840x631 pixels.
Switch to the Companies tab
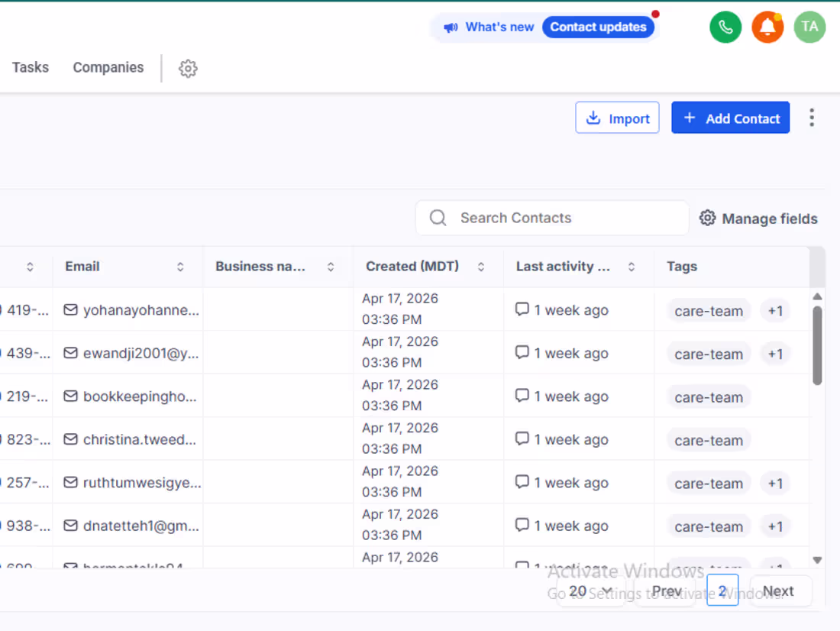[x=108, y=67]
